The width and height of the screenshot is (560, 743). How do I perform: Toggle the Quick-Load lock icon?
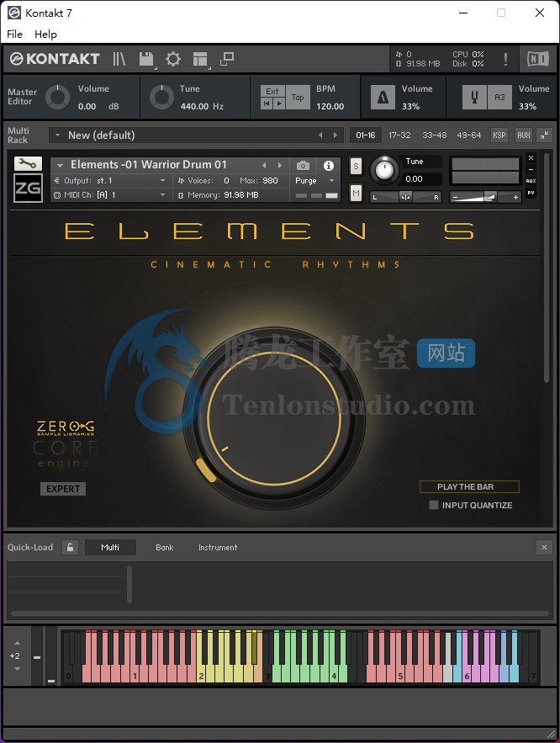(70, 547)
